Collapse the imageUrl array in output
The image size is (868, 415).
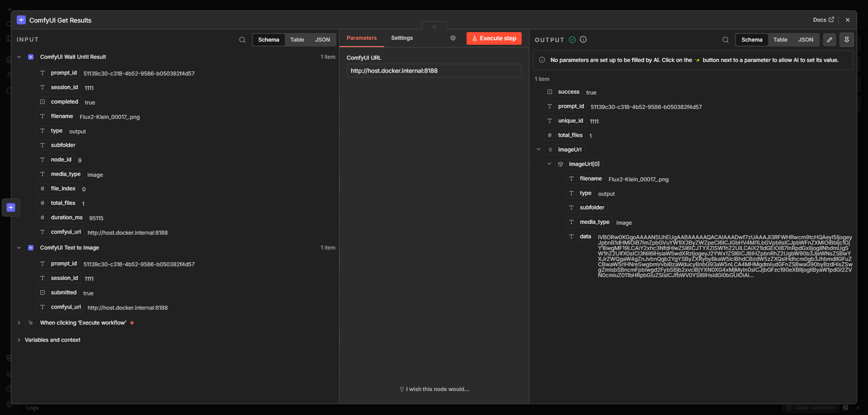[x=538, y=150]
